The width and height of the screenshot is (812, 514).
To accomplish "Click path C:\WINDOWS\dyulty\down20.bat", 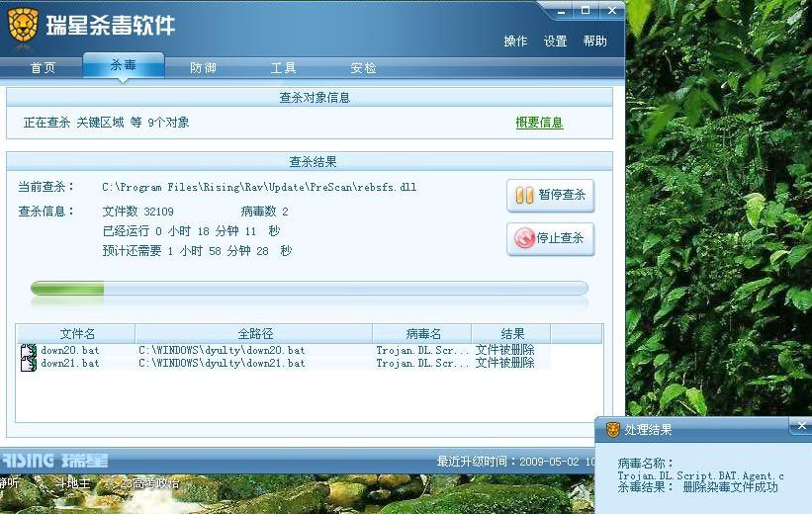I will click(x=222, y=351).
